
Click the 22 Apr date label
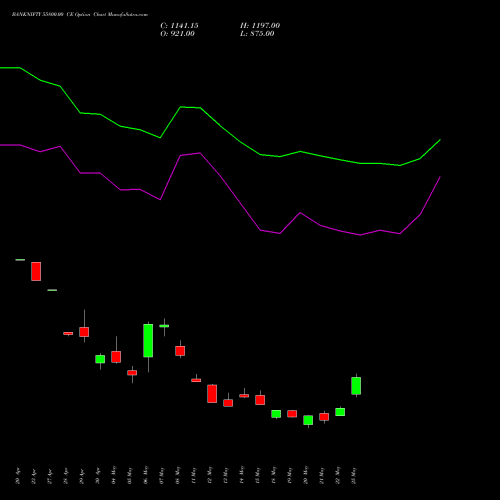(x=34, y=476)
